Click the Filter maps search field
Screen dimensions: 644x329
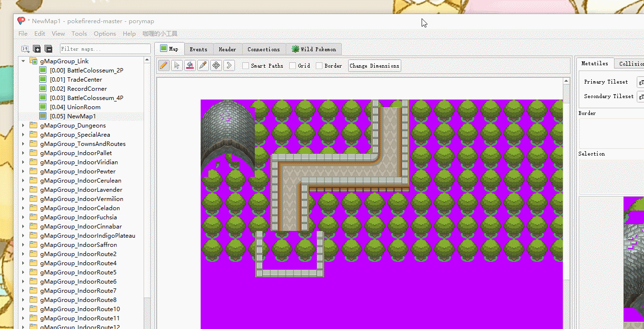pos(105,49)
